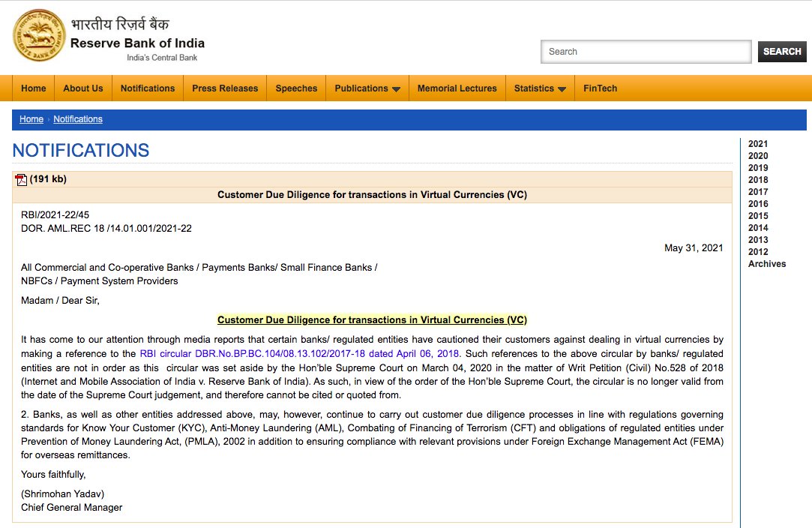This screenshot has width=812, height=528.
Task: Select year 2020 in the archive list
Action: tap(757, 156)
